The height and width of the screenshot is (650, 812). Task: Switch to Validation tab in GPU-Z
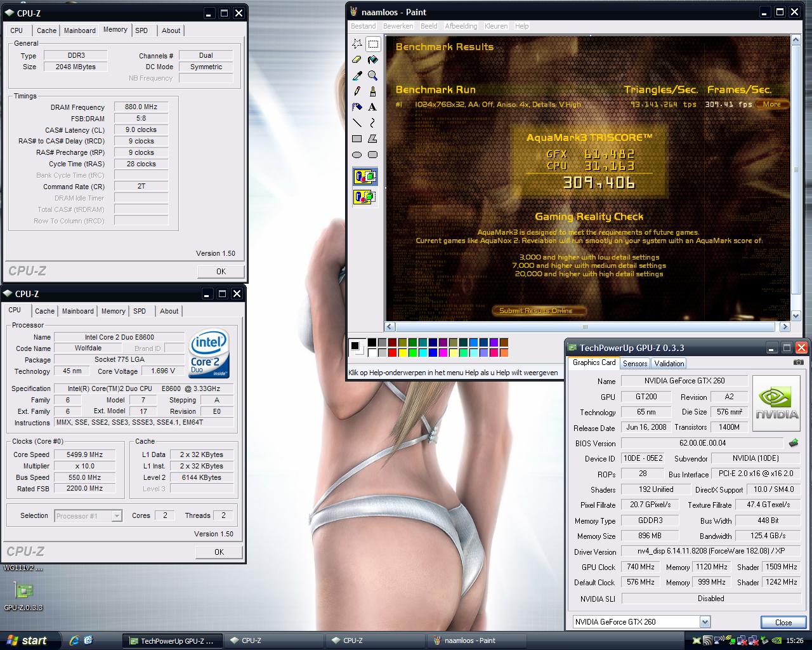click(x=669, y=364)
